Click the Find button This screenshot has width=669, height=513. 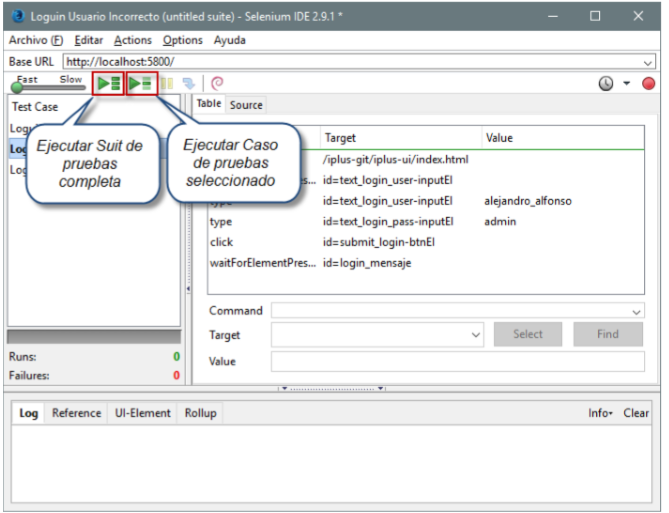[x=608, y=334]
